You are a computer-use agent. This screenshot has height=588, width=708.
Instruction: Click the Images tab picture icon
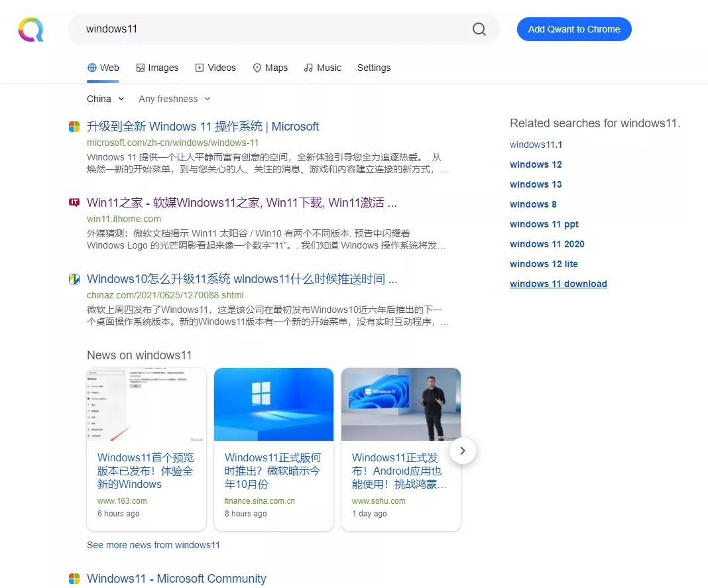click(x=140, y=67)
